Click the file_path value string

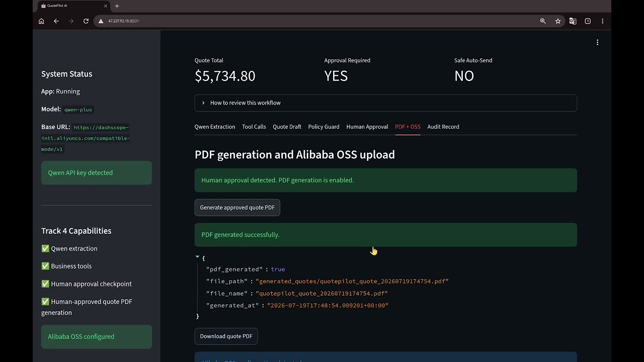pyautogui.click(x=352, y=282)
